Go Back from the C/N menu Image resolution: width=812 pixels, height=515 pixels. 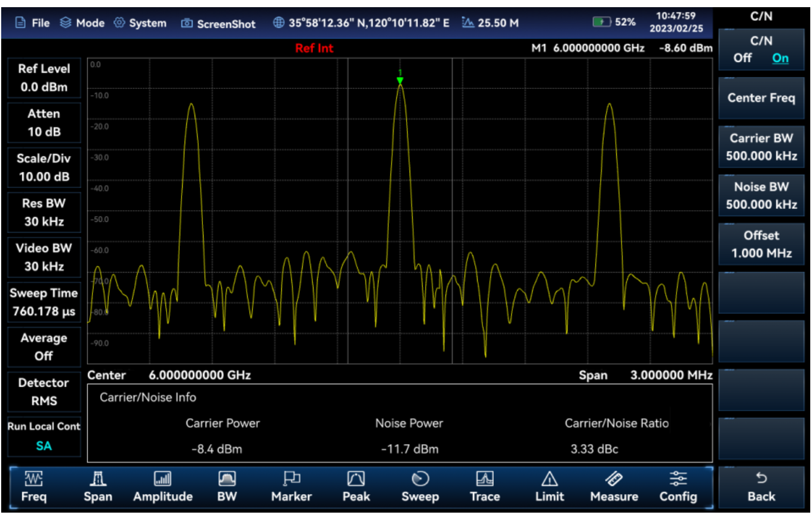point(761,487)
